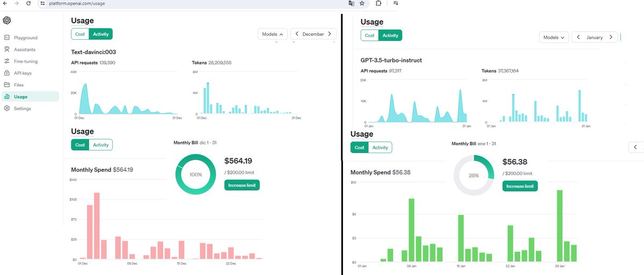The width and height of the screenshot is (644, 275).
Task: Click Monthly Spend $56.38 heading
Action: [x=380, y=172]
